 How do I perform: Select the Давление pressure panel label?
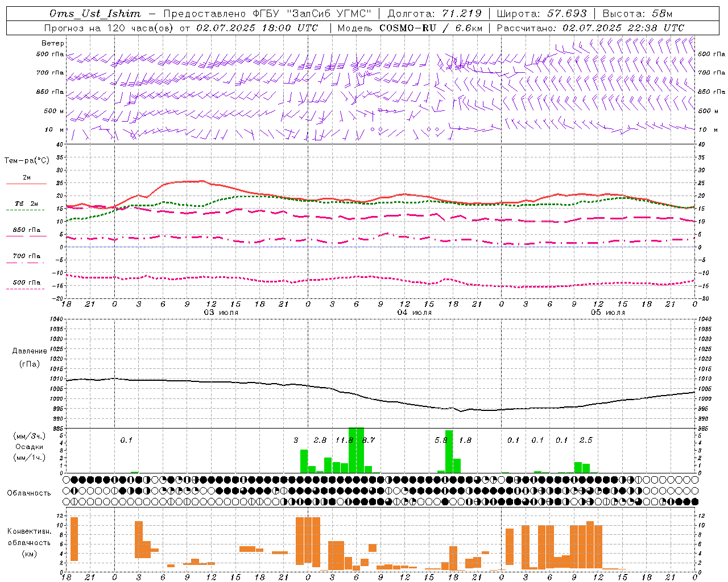click(30, 351)
